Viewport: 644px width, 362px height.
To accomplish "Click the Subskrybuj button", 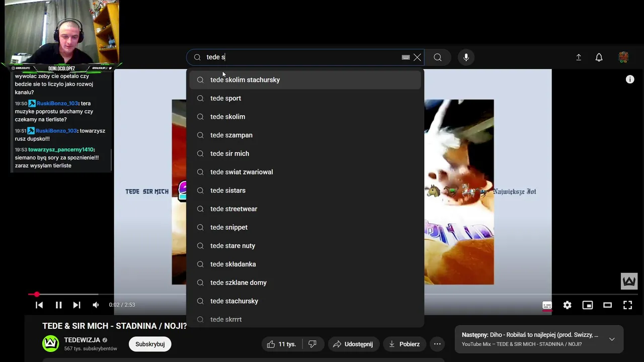I will [x=150, y=344].
